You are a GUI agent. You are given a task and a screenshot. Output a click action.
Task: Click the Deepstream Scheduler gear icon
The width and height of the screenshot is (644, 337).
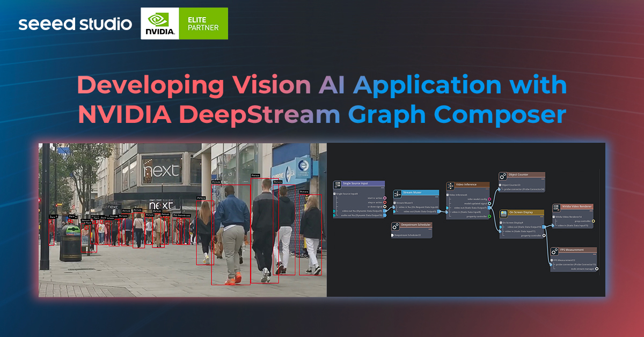(x=396, y=226)
